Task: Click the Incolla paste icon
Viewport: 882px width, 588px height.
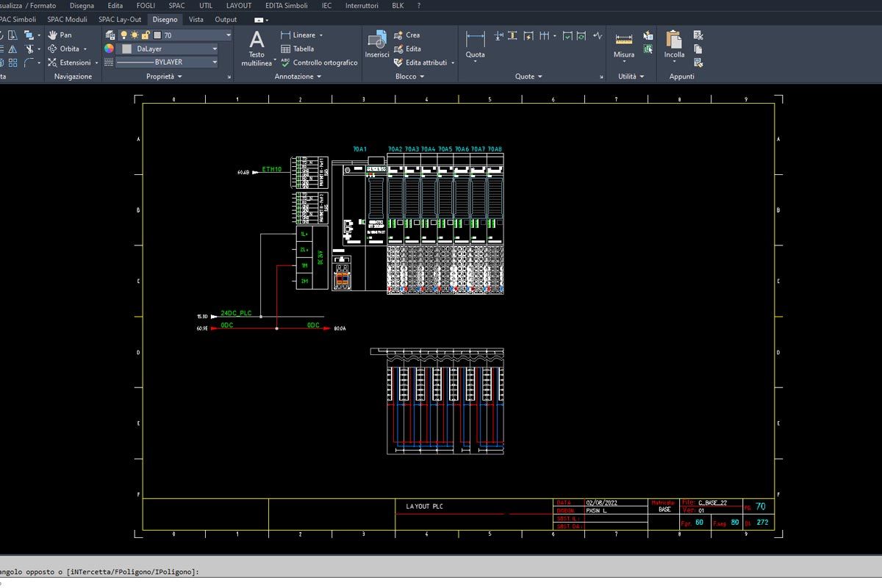Action: tap(674, 45)
